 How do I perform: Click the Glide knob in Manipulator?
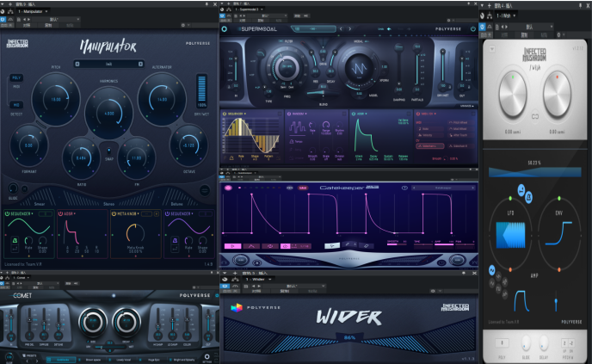13,188
